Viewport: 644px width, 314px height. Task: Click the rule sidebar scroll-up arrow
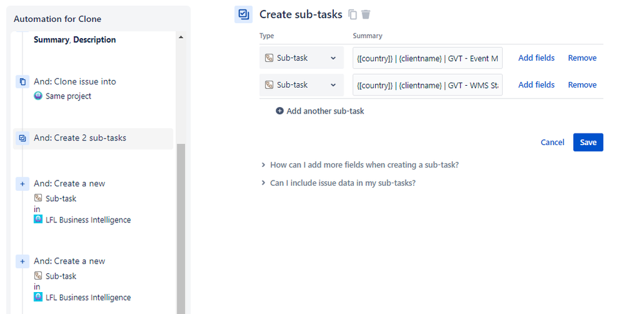[x=181, y=37]
